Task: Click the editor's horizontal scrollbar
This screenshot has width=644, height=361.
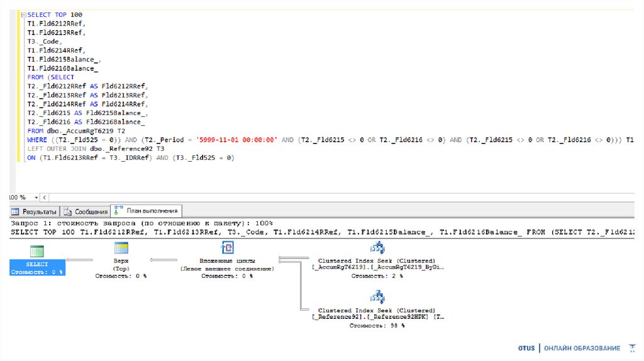Action: (314, 197)
